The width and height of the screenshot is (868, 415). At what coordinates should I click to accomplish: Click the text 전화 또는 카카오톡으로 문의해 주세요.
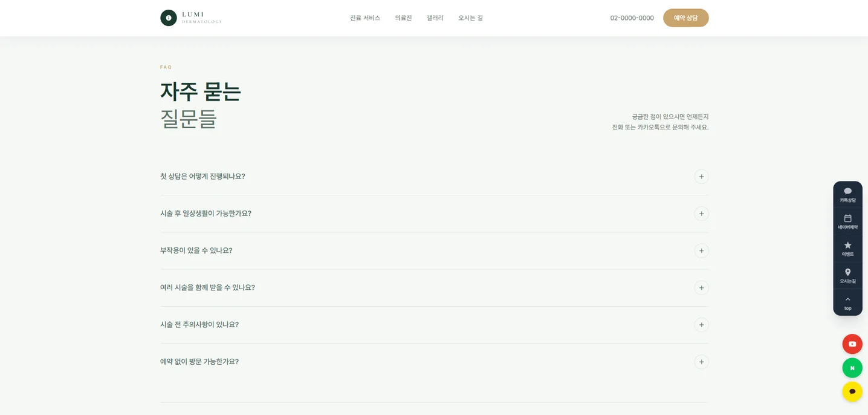pos(660,127)
